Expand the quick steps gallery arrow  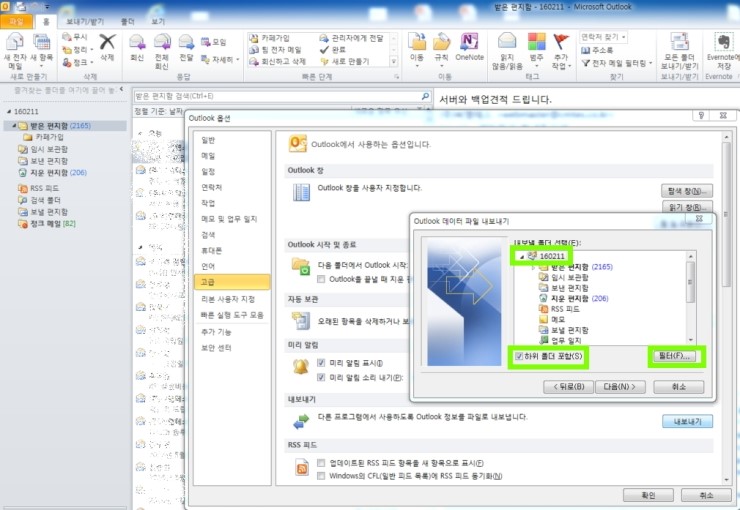394,61
